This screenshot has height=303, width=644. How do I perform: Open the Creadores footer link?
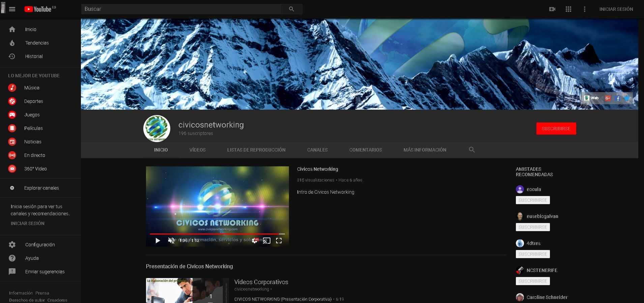point(57,300)
